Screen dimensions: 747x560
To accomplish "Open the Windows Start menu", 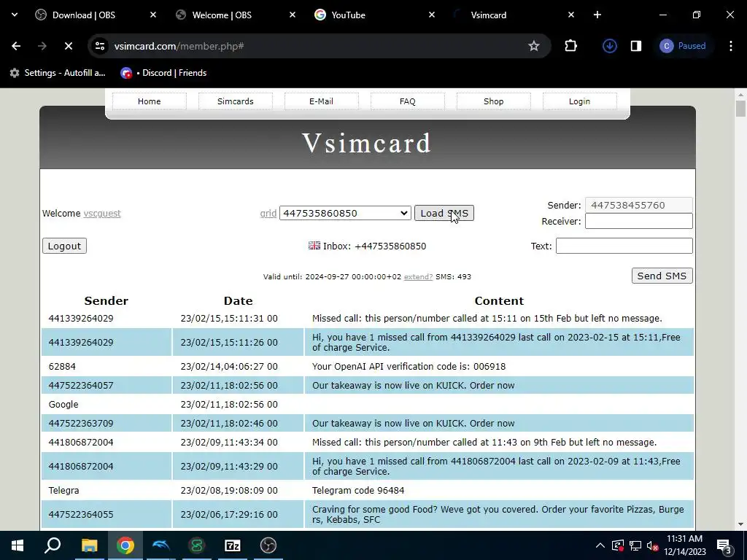I will pos(18,545).
